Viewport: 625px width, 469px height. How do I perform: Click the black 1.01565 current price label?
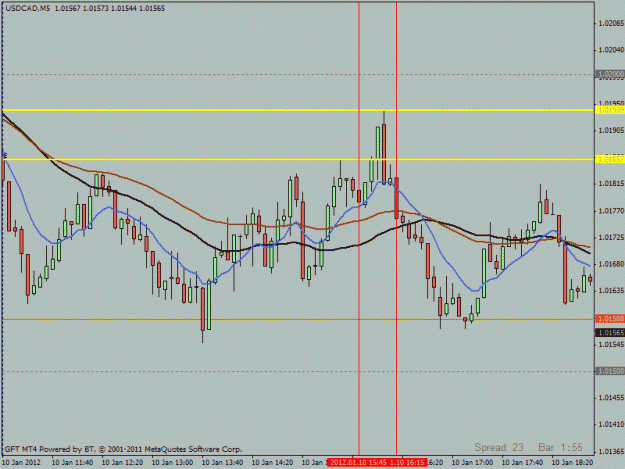[x=610, y=332]
